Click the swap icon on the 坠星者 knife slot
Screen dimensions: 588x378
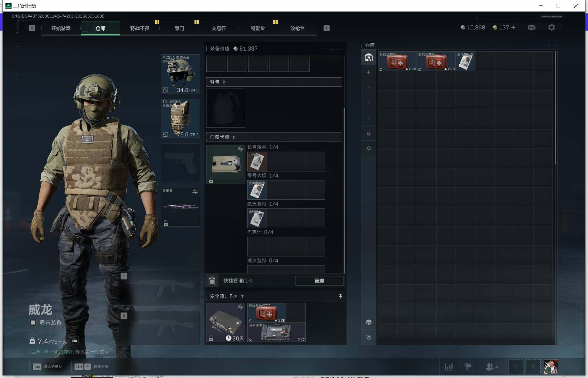pos(195,192)
